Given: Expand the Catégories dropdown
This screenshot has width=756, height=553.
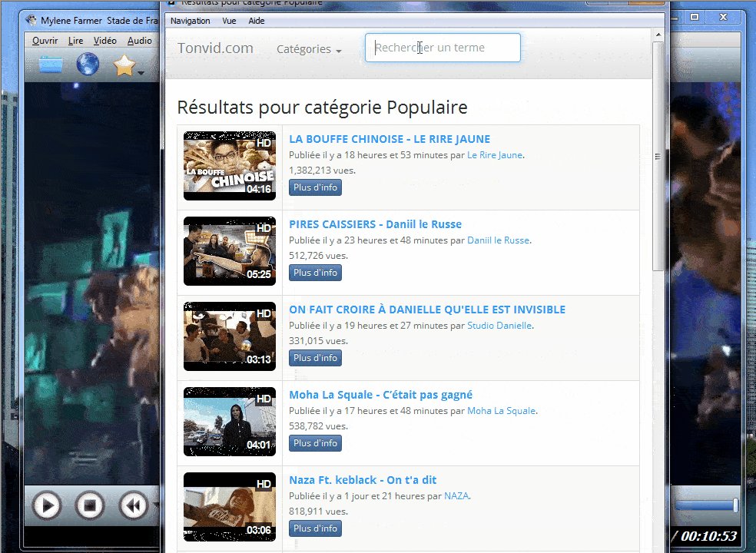Looking at the screenshot, I should tap(309, 49).
